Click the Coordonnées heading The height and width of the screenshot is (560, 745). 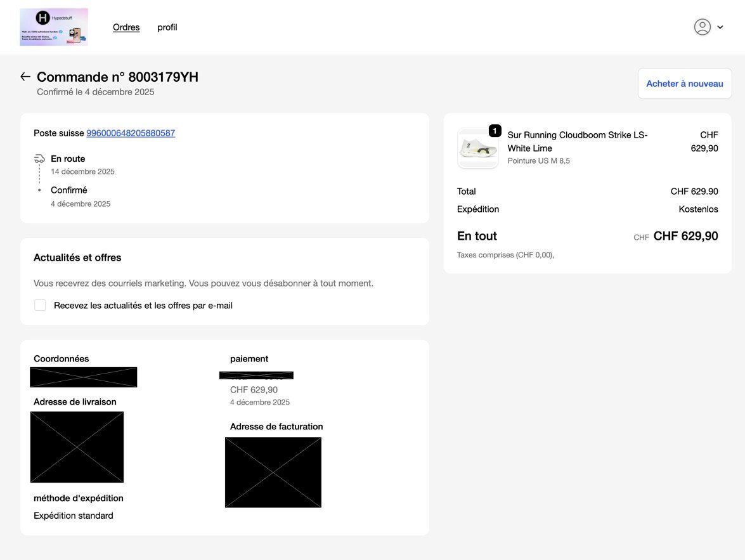(x=62, y=359)
